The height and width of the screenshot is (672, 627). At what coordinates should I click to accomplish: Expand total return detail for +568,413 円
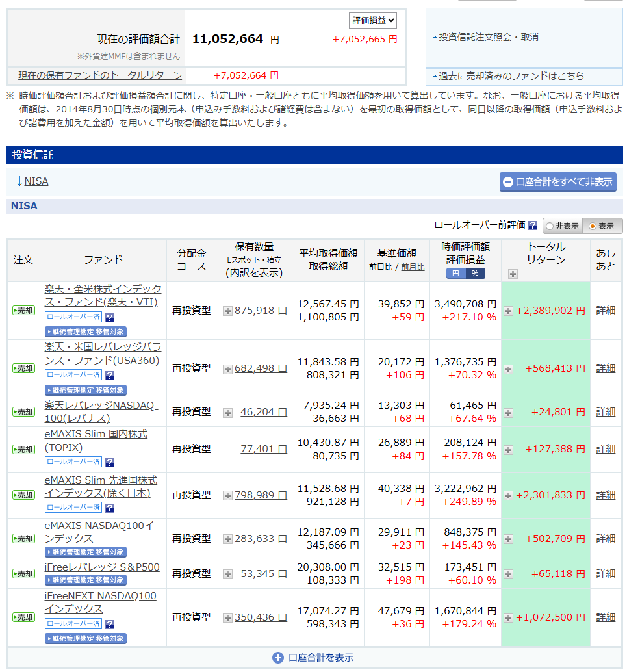(508, 369)
